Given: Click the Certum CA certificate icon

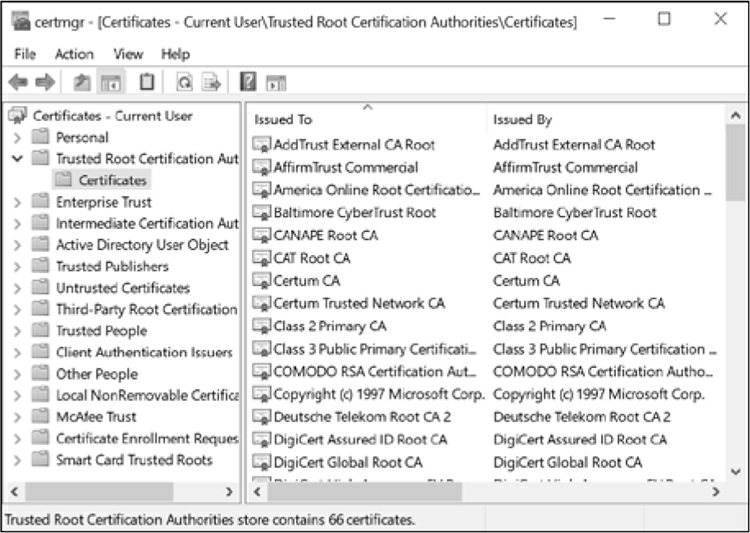Looking at the screenshot, I should pos(262,280).
